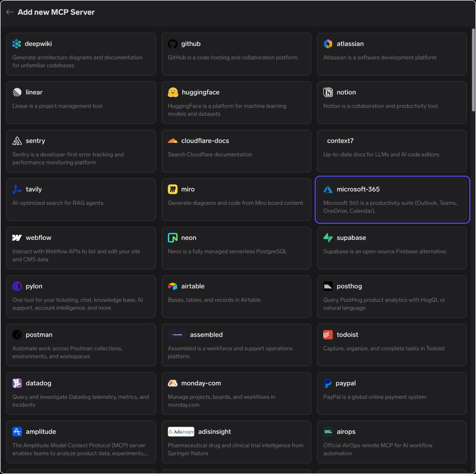The height and width of the screenshot is (474, 476).
Task: Click the Webflow logo icon
Action: 17,238
